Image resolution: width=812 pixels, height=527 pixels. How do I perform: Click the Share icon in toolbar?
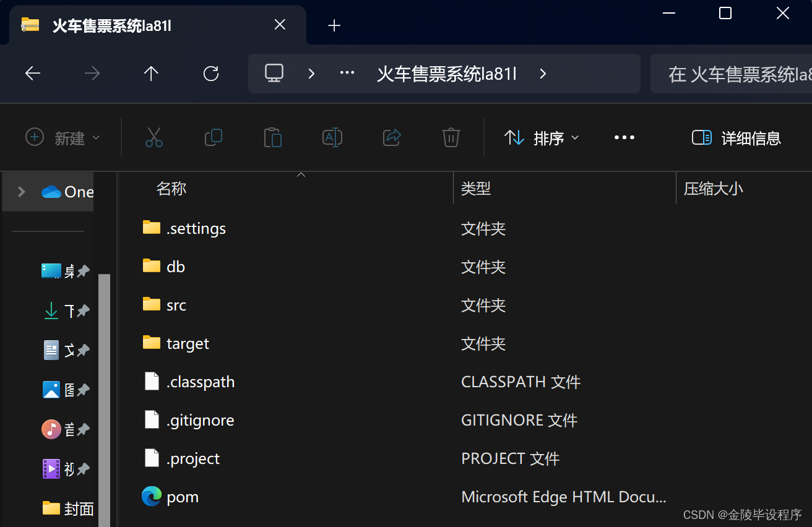tap(392, 137)
